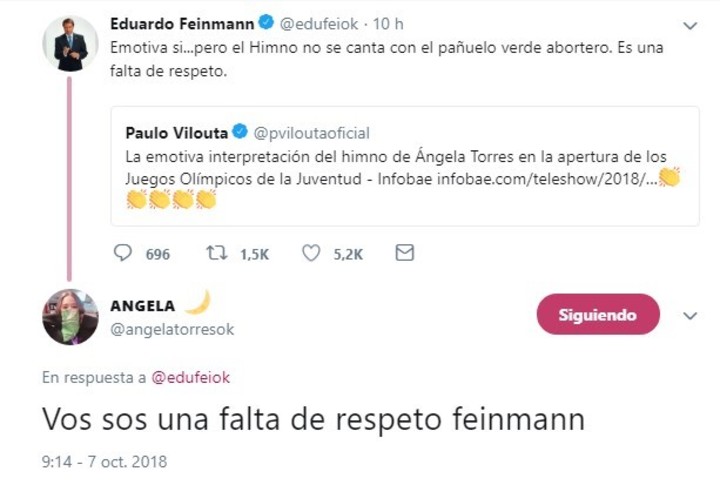Click the clapping emojis in quoted tweet
720x485 pixels.
coord(171,199)
